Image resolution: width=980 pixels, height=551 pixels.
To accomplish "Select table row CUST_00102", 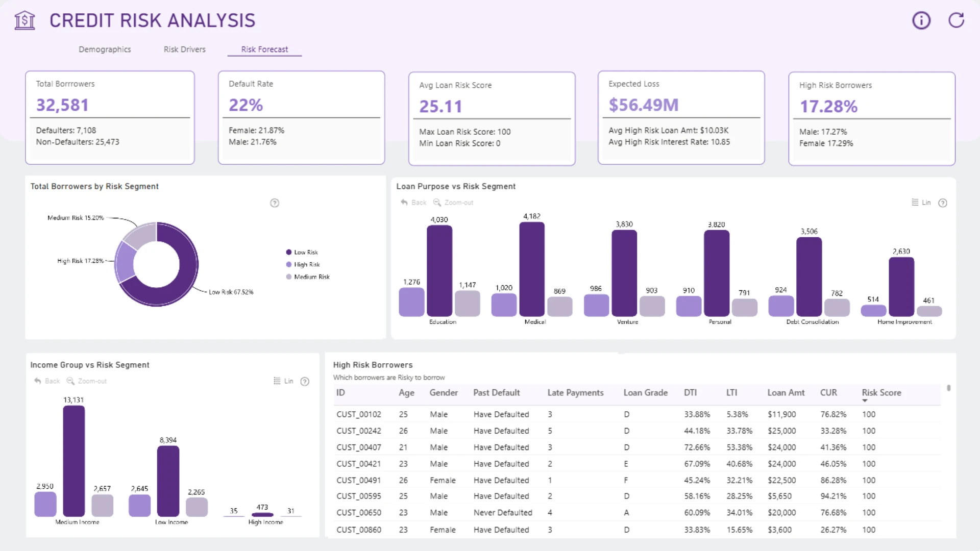I will (637, 414).
